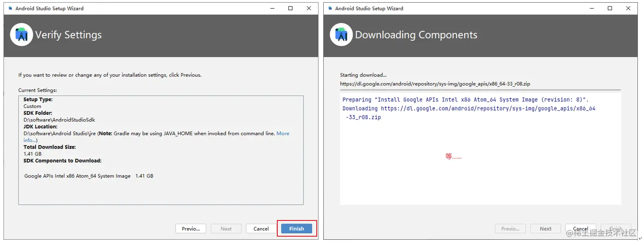This screenshot has width=644, height=245.
Task: Click the 'Verify Settings' heading
Action: (68, 35)
